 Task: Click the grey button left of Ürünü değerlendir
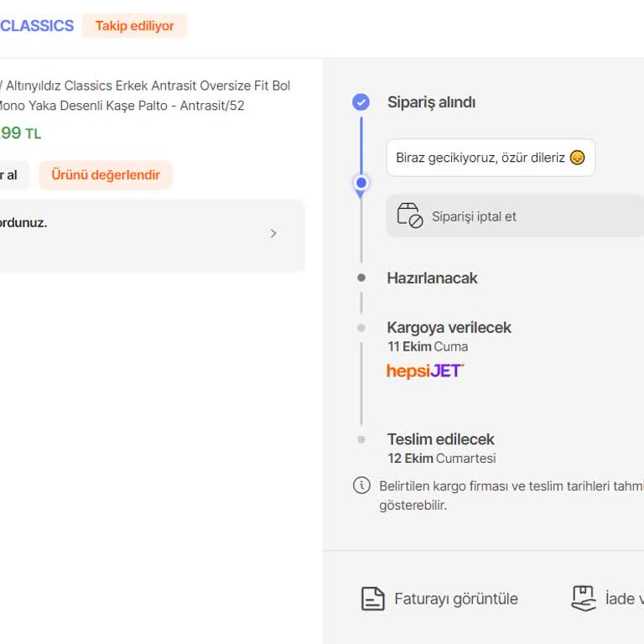pyautogui.click(x=12, y=175)
